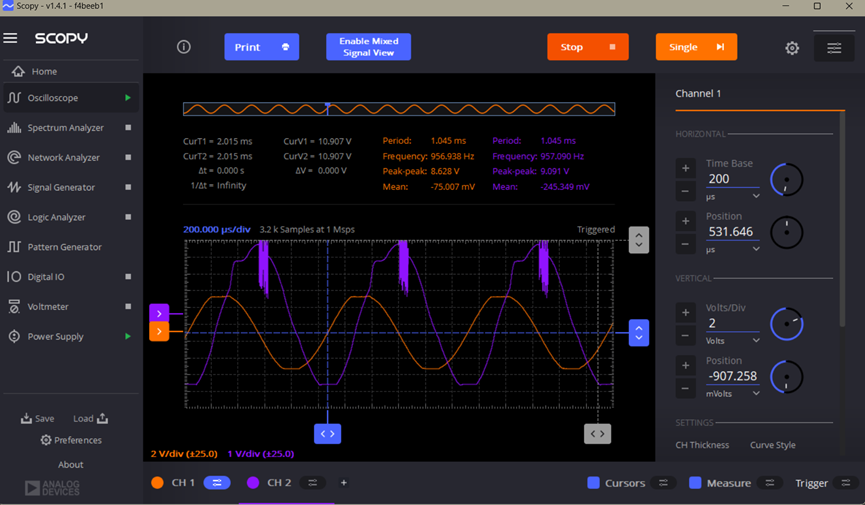Toggle Oscilloscope run state green play button

pos(128,98)
